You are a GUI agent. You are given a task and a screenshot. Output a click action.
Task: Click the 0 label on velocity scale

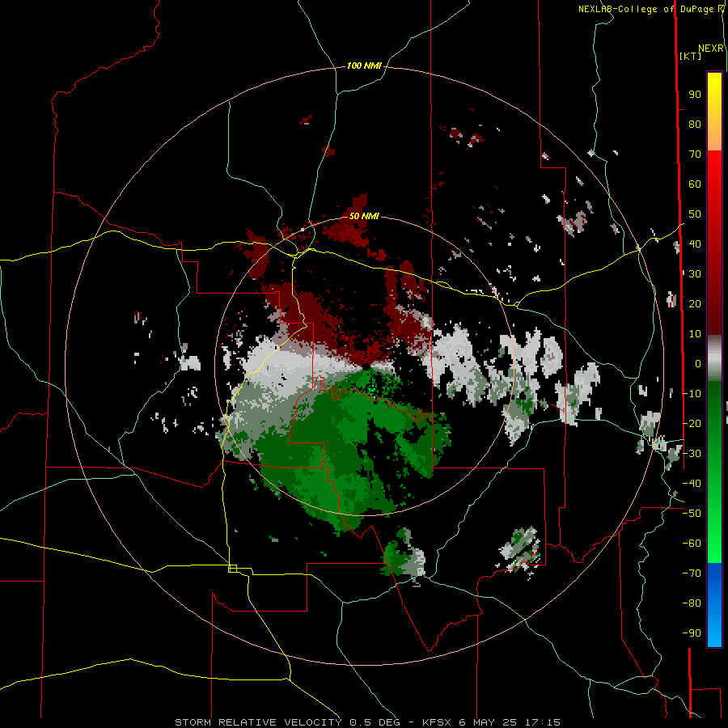698,364
